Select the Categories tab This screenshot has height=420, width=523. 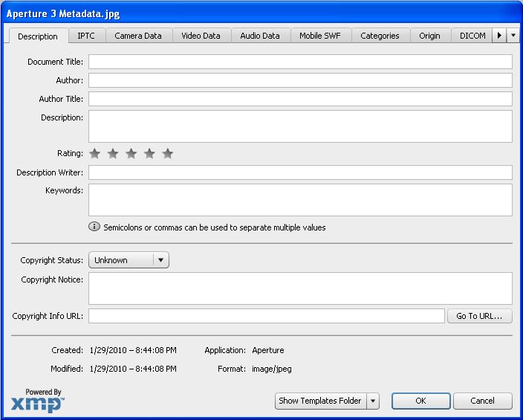click(380, 36)
